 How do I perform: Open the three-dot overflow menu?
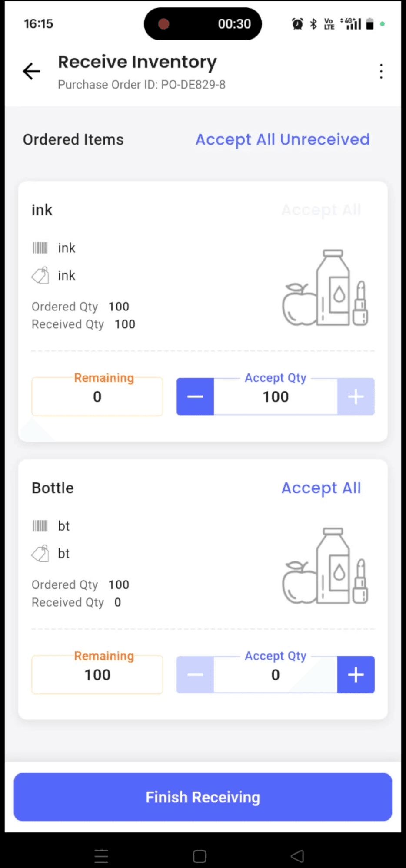[381, 71]
